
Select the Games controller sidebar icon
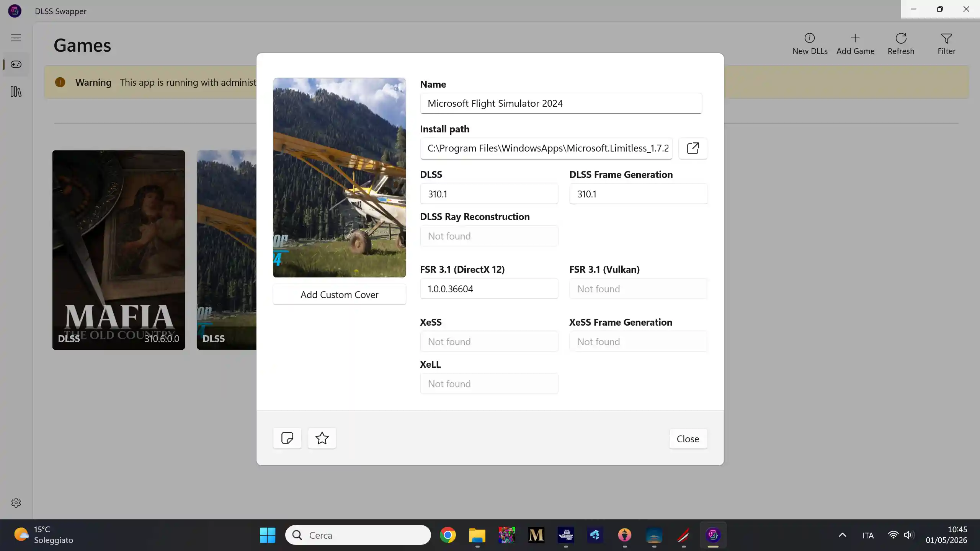pos(16,64)
